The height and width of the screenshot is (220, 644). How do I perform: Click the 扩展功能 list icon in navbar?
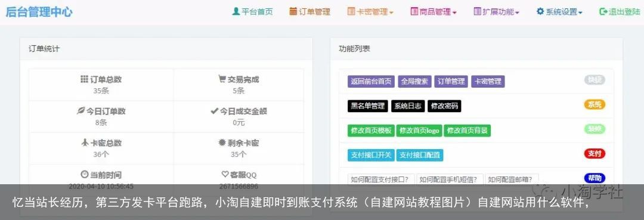pos(477,11)
